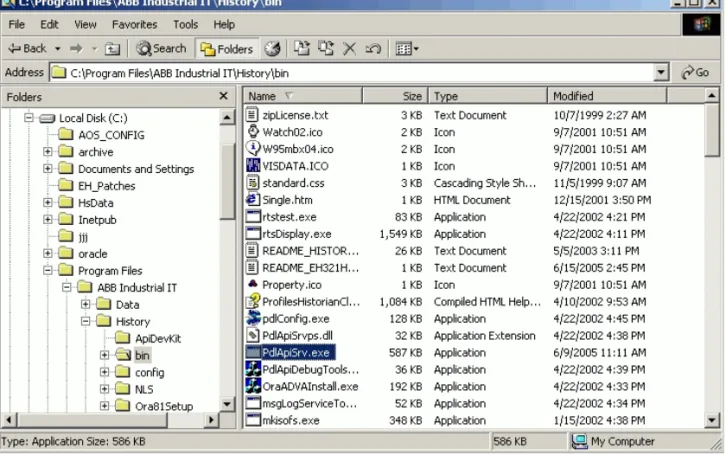The image size is (726, 455).
Task: Open the Address bar dropdown arrow
Action: pos(661,73)
